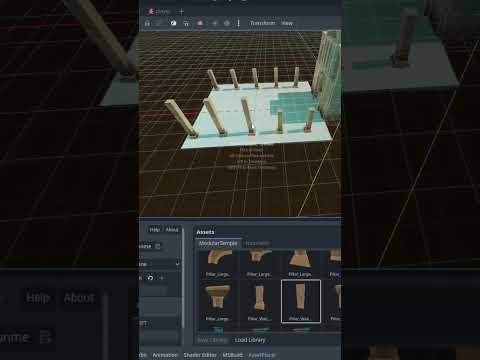Screen dimensions: 480x360
Task: Open the About link in placer panel
Action: coord(172,230)
